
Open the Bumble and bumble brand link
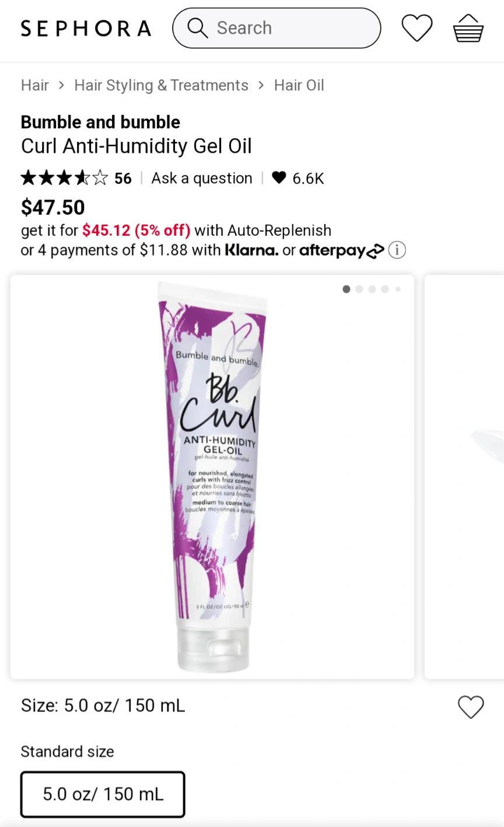click(x=100, y=122)
